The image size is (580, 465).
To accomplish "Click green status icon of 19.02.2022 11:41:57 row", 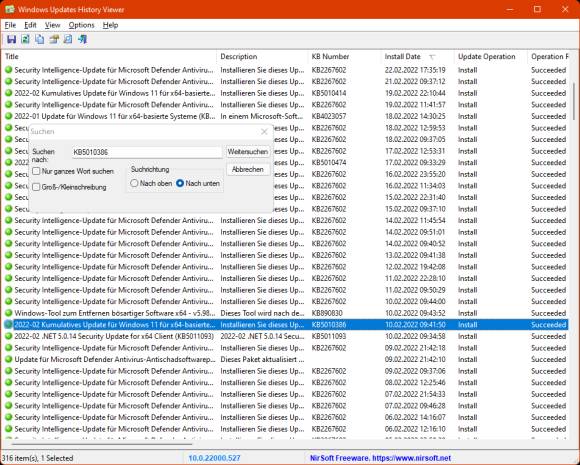I will 9,105.
